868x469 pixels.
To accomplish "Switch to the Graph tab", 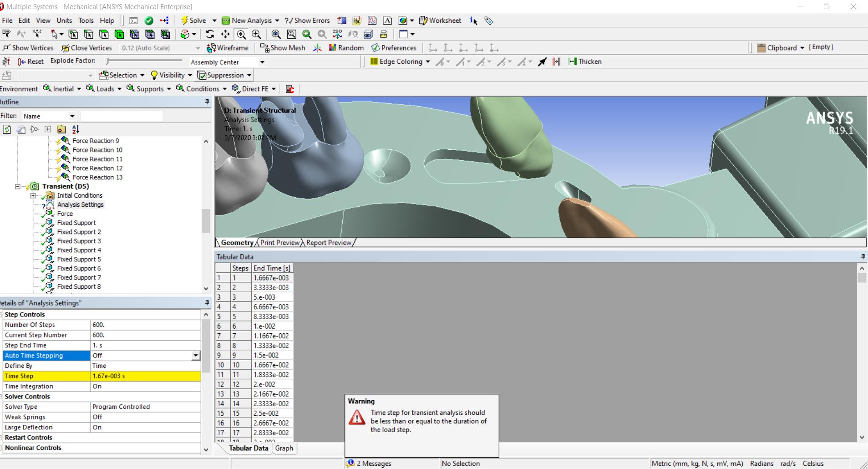I will tap(284, 448).
